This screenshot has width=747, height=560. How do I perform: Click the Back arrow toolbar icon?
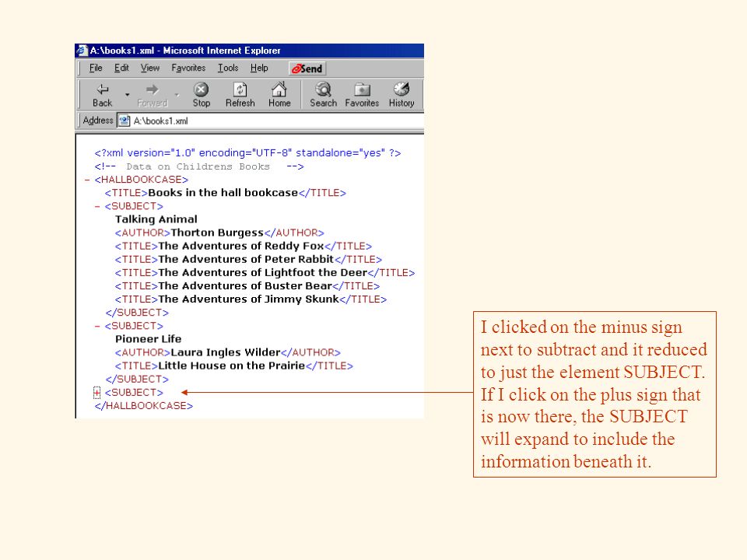pos(103,89)
